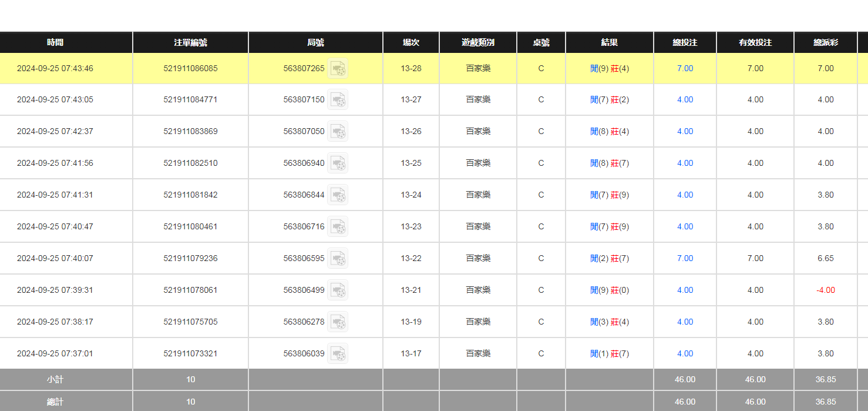Select bet number 521911086085 in highlighted row

pos(190,69)
